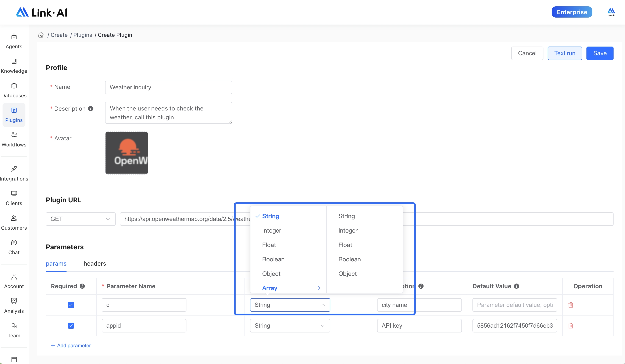This screenshot has height=364, width=625.
Task: Open the Databases section
Action: (14, 90)
